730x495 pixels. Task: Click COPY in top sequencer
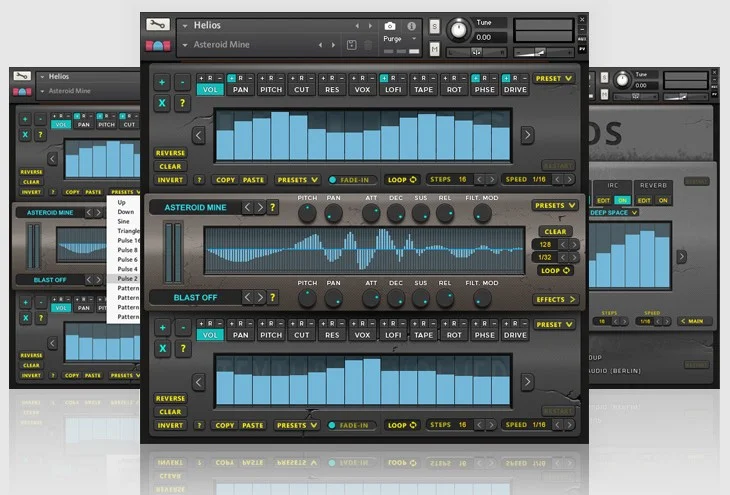[x=225, y=180]
